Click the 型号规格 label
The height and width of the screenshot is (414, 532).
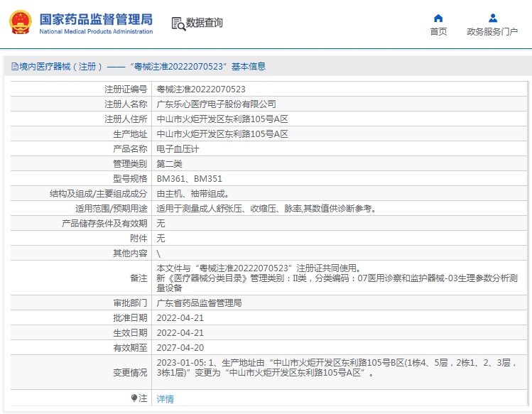pos(130,179)
